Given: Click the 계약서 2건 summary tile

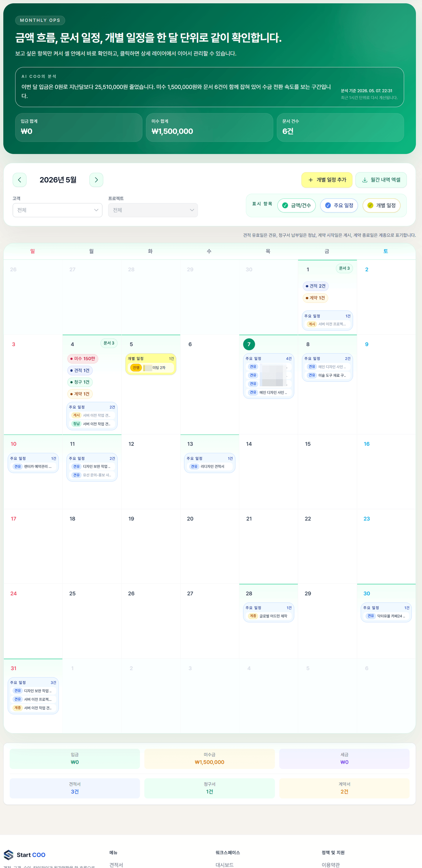Looking at the screenshot, I should [345, 789].
